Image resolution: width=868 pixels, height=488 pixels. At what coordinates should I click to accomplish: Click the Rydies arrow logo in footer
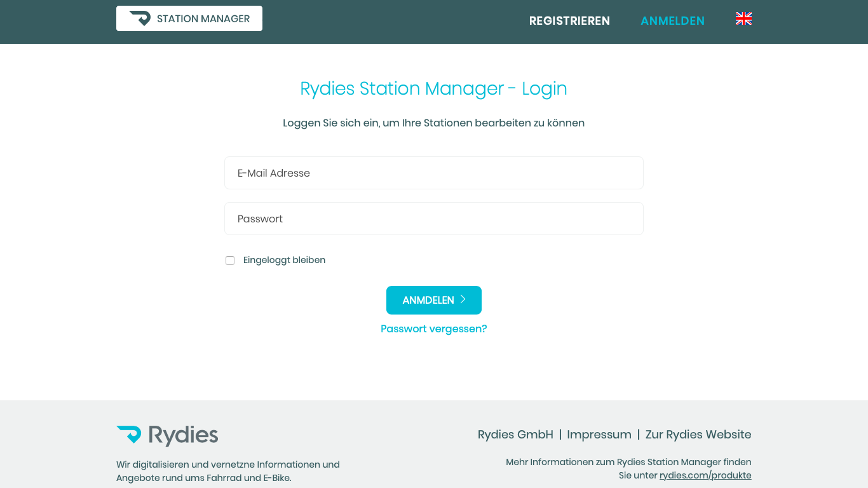pos(128,435)
